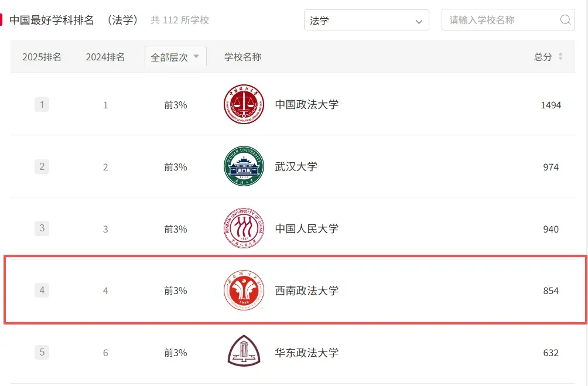
Task: Click the Renmin University of China logo
Action: click(244, 228)
